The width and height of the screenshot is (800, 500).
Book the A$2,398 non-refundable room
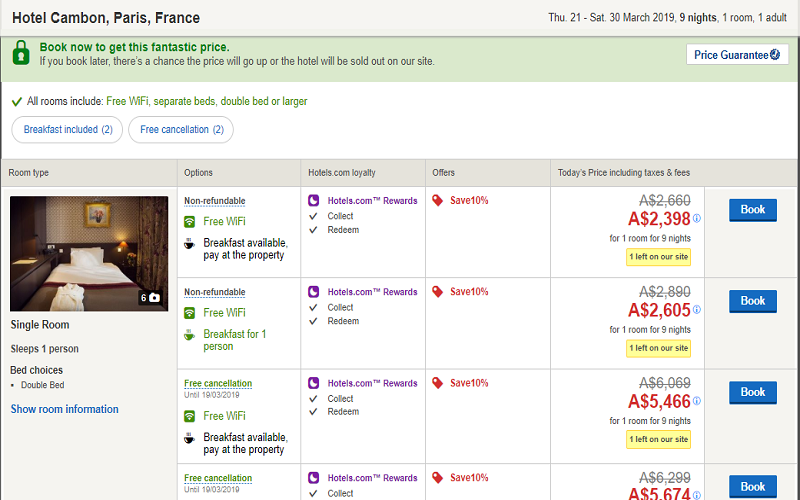(x=753, y=210)
